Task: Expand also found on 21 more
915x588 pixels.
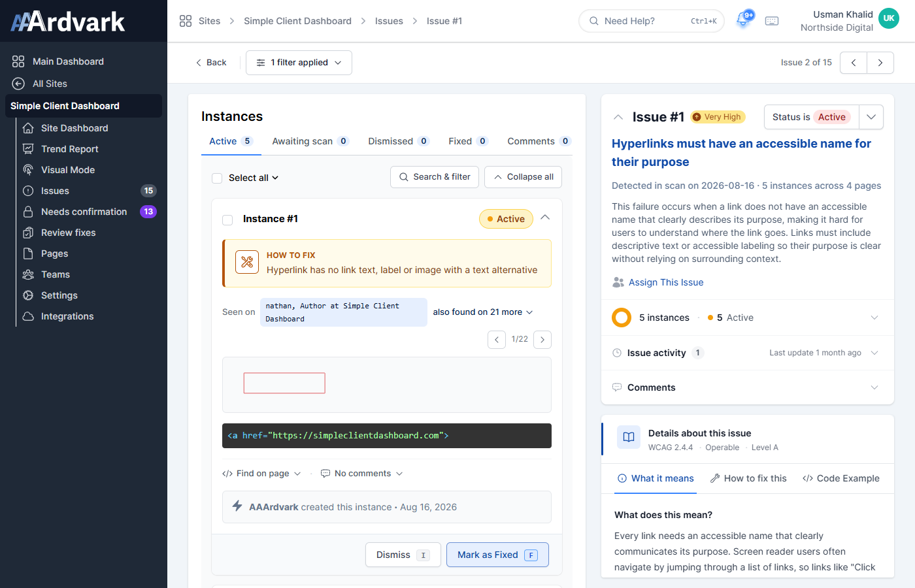Action: (483, 312)
